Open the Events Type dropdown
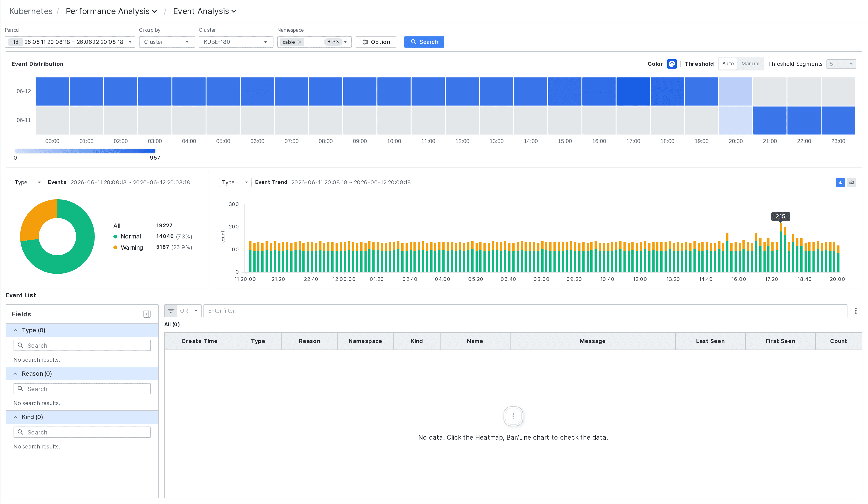The image size is (868, 504). click(x=28, y=183)
